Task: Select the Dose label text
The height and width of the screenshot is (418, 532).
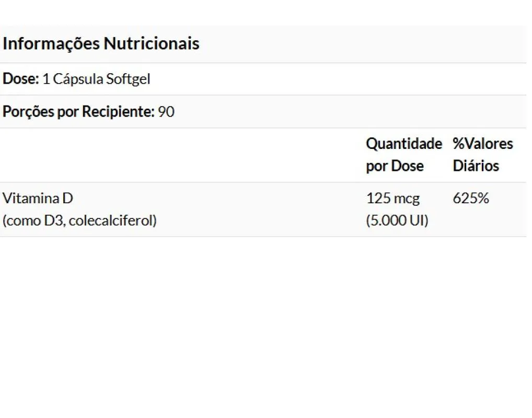Action: tap(21, 79)
